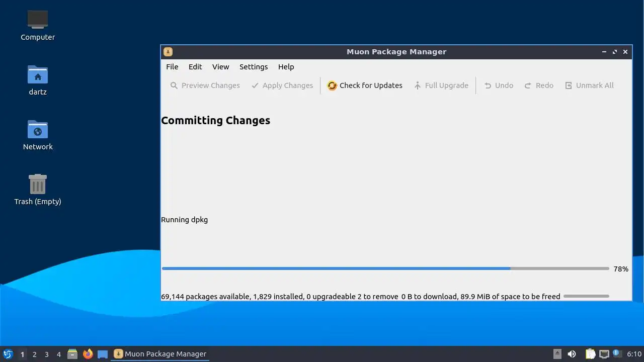644x362 pixels.
Task: Click the 'Running dpkg' status text
Action: coord(184,220)
